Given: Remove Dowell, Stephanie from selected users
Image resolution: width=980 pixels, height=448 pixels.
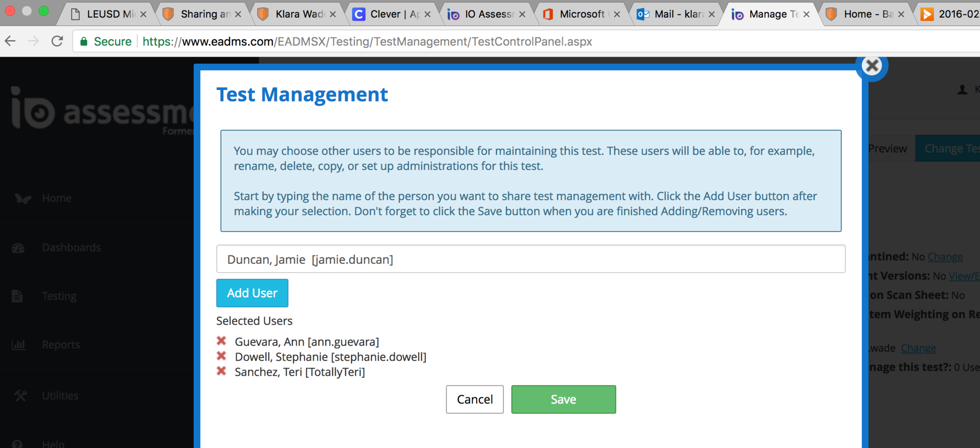Looking at the screenshot, I should pos(221,356).
